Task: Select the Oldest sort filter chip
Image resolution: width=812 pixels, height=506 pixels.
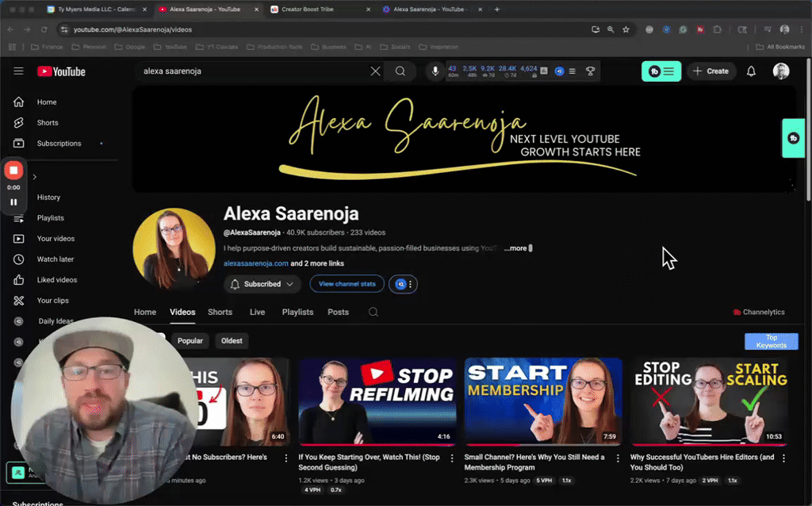Action: (232, 340)
